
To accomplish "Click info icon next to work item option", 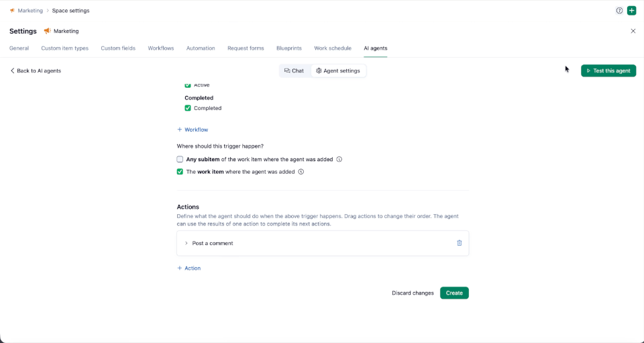I will pos(301,172).
